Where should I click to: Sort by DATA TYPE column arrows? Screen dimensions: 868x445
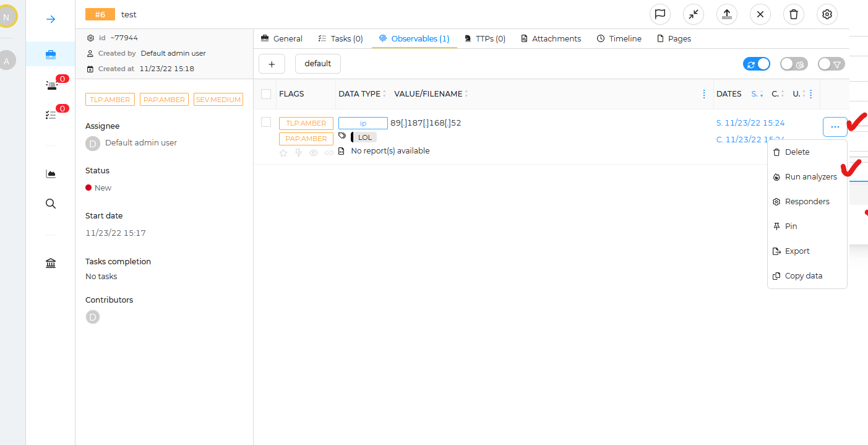point(384,94)
